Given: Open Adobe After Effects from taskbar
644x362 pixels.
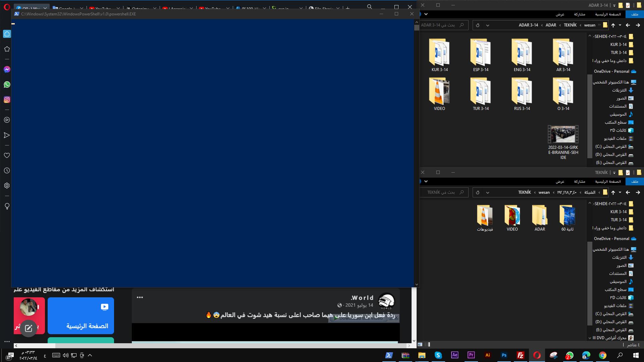Looking at the screenshot, I should [454, 355].
